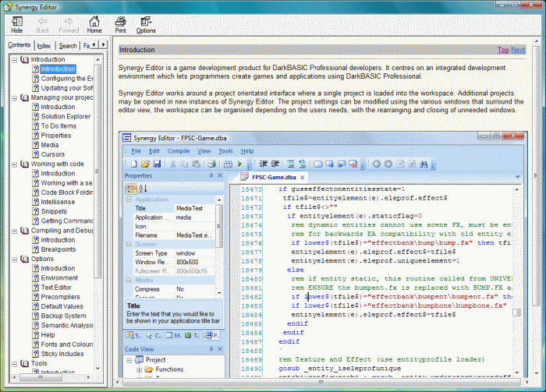Collapse the Application group in Properties grid
This screenshot has height=392, width=546.
pos(129,200)
